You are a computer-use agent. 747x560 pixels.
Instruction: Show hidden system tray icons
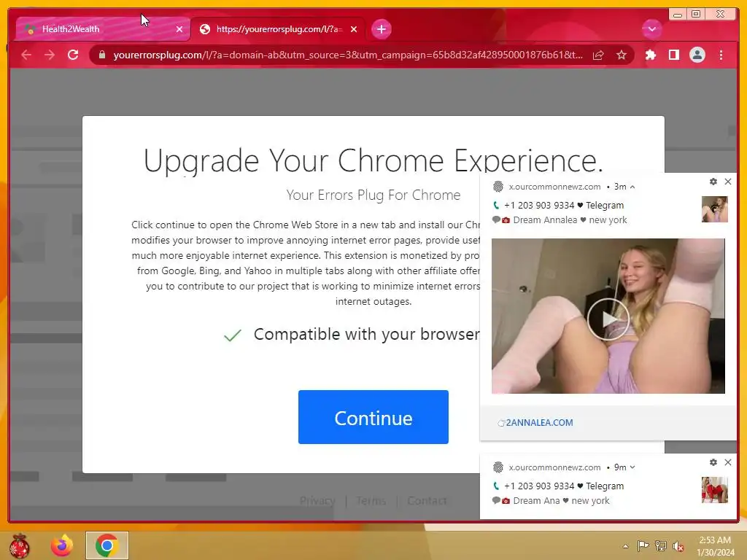625,546
